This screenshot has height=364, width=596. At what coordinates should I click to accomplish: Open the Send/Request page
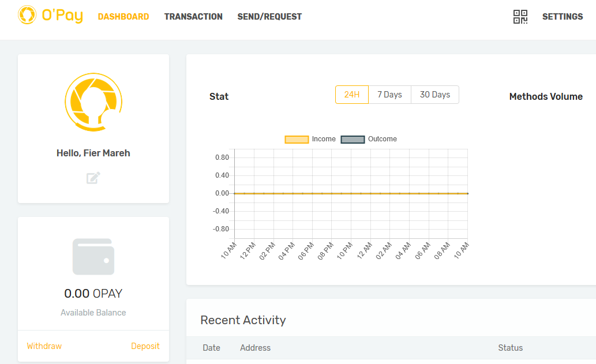point(269,17)
